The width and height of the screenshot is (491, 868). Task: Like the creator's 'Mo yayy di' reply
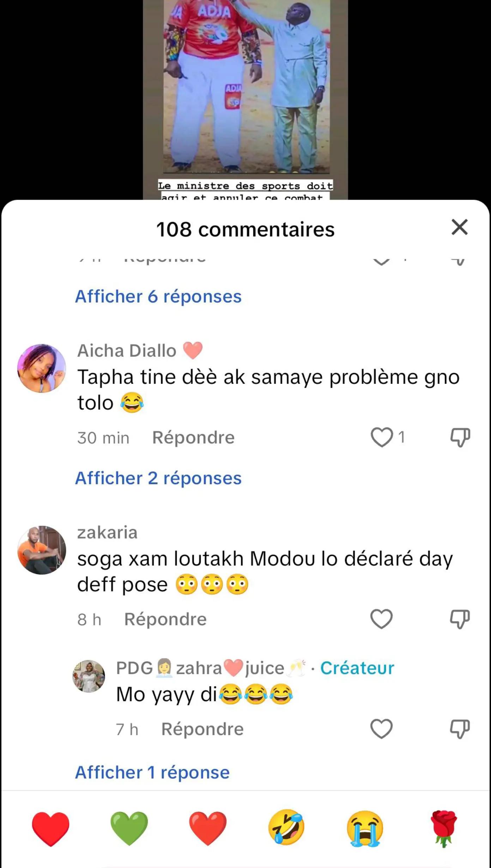tap(381, 729)
